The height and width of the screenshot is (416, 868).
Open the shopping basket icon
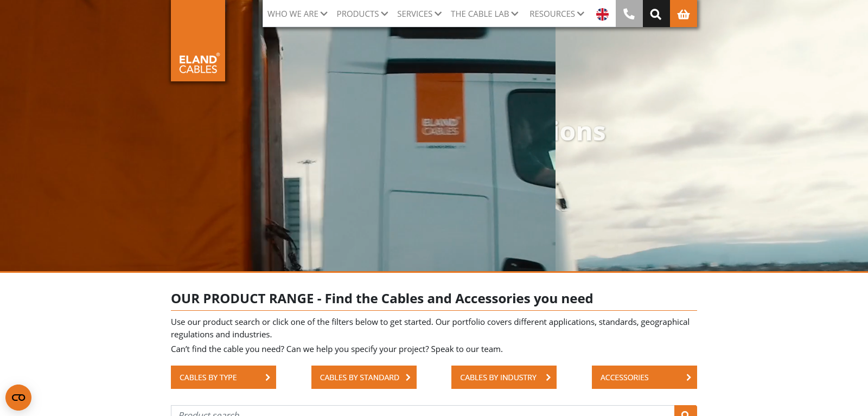684,14
